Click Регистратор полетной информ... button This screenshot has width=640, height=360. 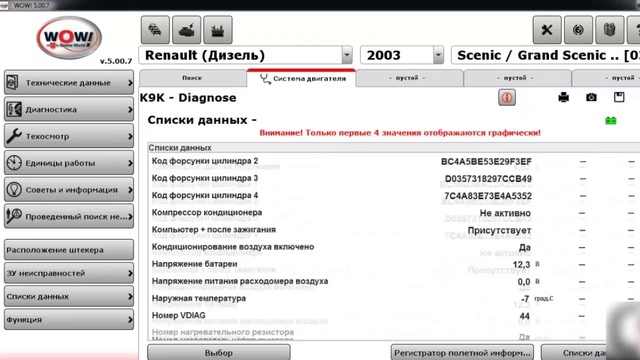pyautogui.click(x=463, y=352)
